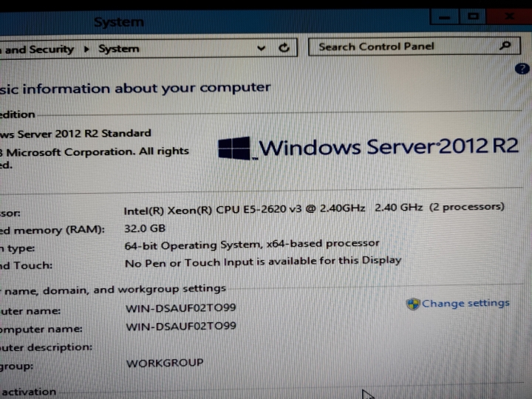This screenshot has width=532, height=399.
Task: Select the processor text 'Intel(R) Xeon(R) CPU E5-2620 v3'
Action: pos(212,211)
